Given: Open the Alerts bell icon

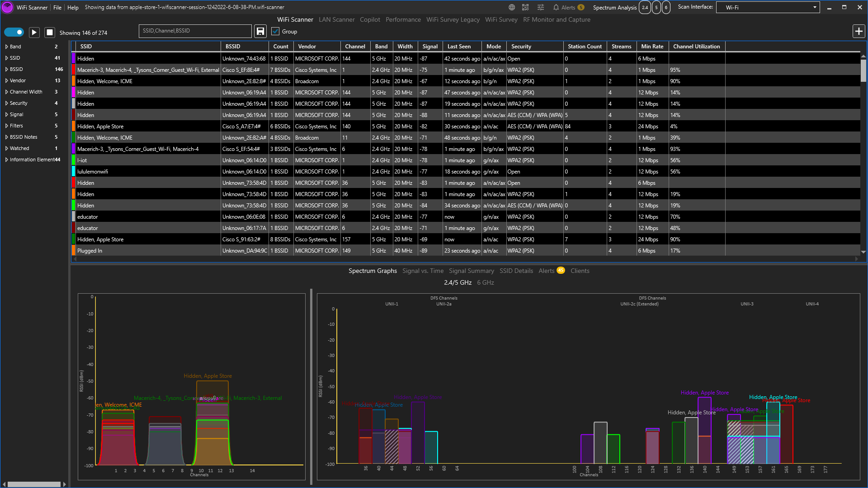Looking at the screenshot, I should 556,7.
